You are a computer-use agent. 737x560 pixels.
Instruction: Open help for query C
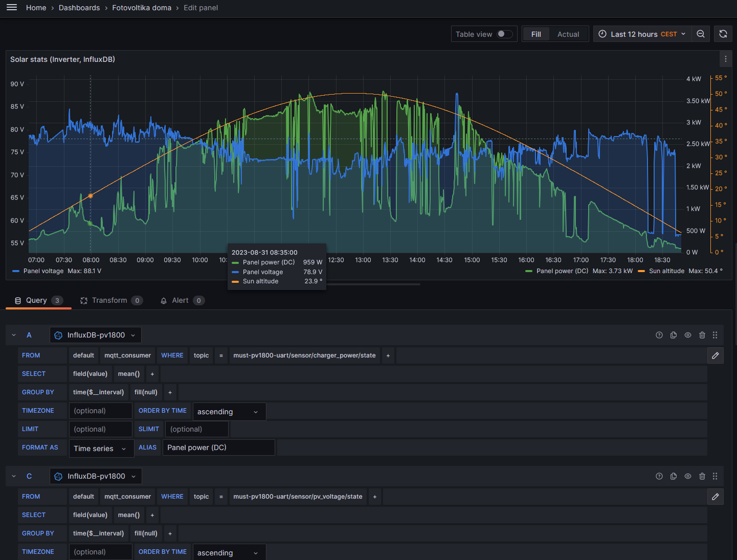point(659,477)
